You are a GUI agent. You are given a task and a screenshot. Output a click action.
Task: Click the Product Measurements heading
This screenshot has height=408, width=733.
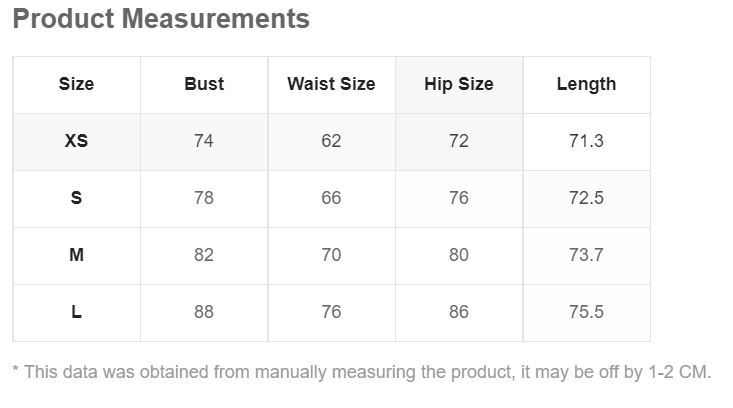(161, 19)
